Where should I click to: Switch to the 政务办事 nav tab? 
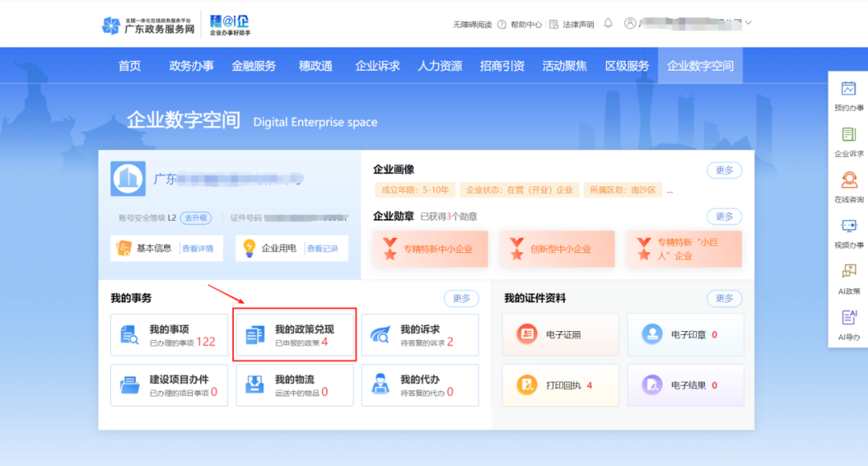[191, 66]
